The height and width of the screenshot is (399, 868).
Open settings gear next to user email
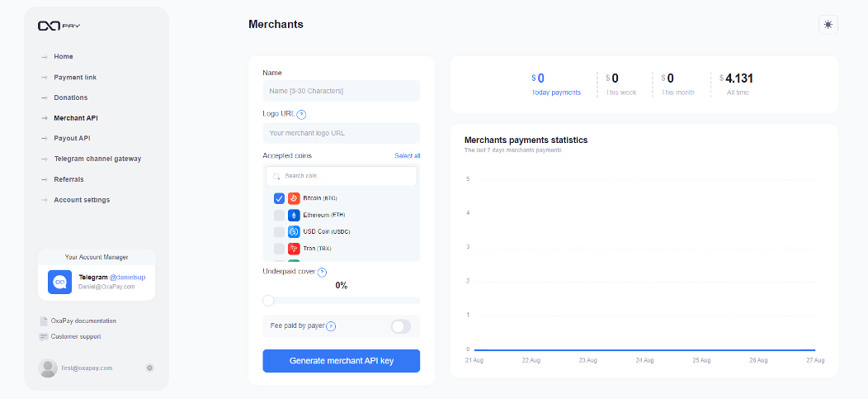pos(149,368)
